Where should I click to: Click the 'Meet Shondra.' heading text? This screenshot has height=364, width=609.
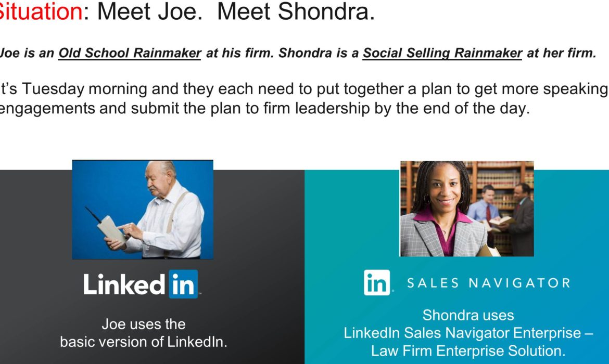[296, 11]
